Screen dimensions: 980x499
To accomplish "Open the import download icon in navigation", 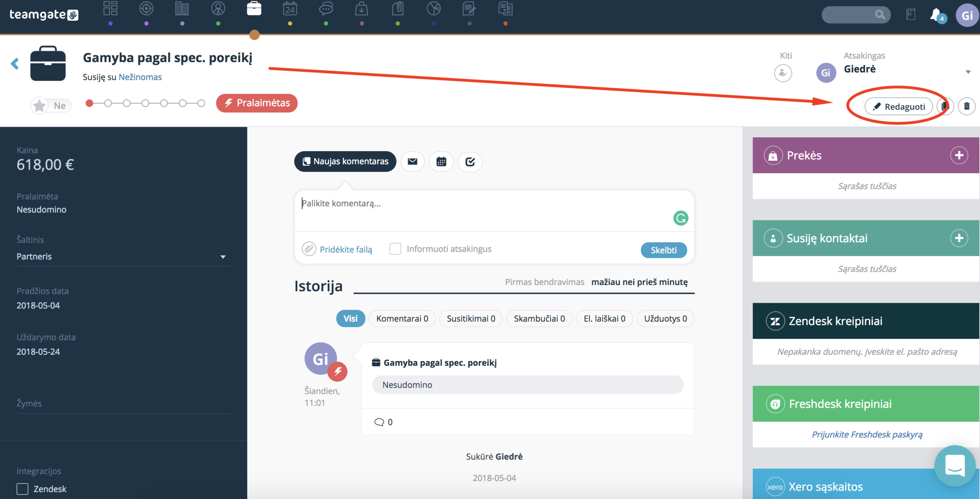I will point(361,8).
